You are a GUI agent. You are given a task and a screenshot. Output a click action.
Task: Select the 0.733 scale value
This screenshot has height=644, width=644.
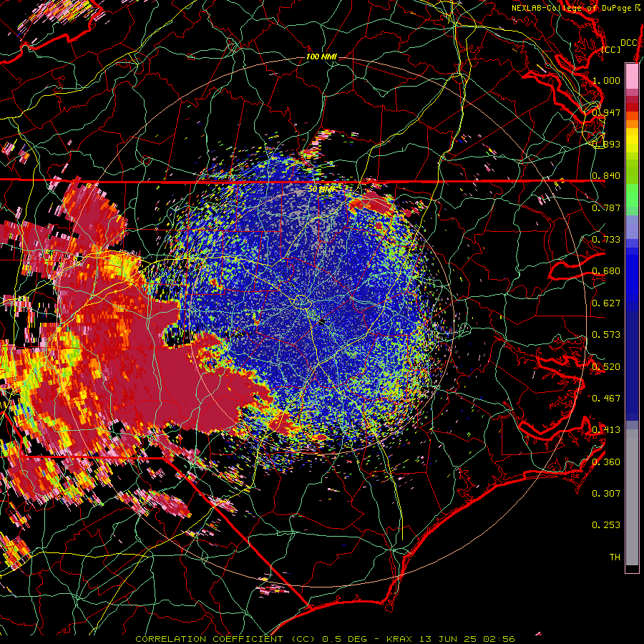tap(606, 239)
